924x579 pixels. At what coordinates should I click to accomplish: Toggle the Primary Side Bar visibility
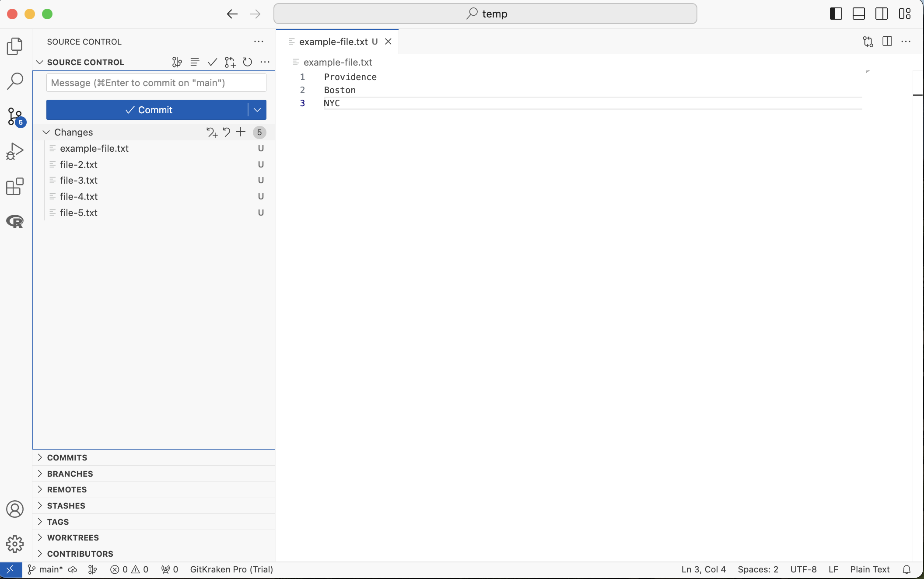pyautogui.click(x=836, y=14)
